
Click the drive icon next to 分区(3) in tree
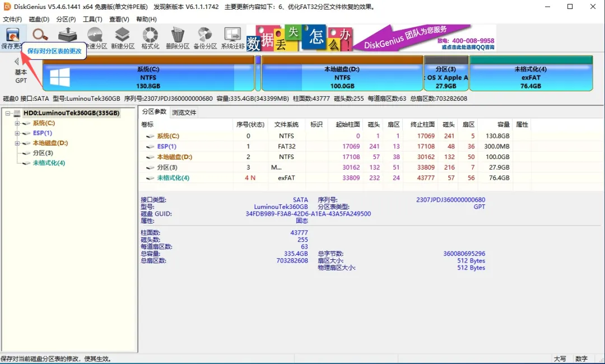pyautogui.click(x=26, y=153)
